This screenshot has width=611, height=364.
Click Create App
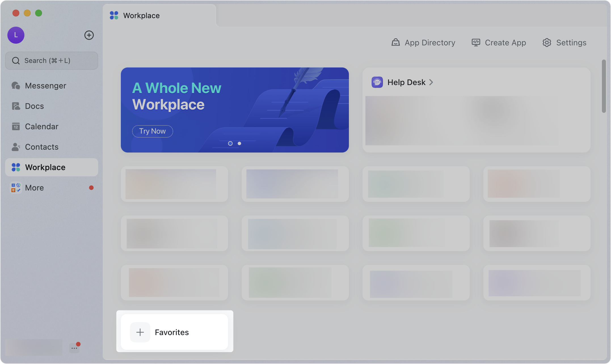499,43
